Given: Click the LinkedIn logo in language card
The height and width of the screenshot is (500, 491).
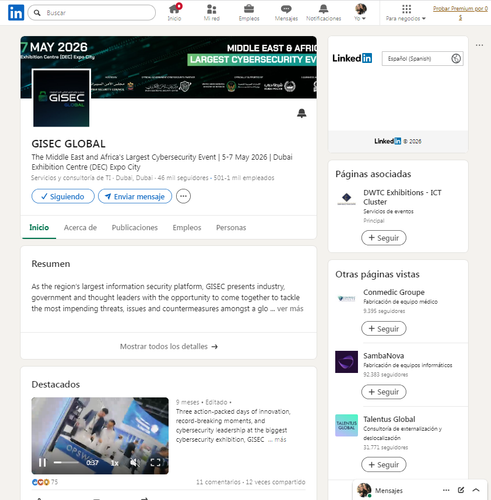Looking at the screenshot, I should pos(352,58).
